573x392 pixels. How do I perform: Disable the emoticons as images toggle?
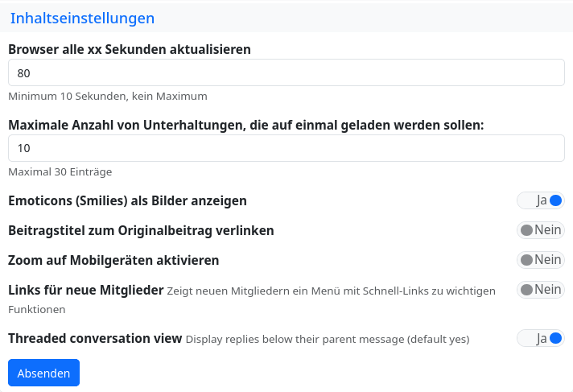pyautogui.click(x=541, y=200)
